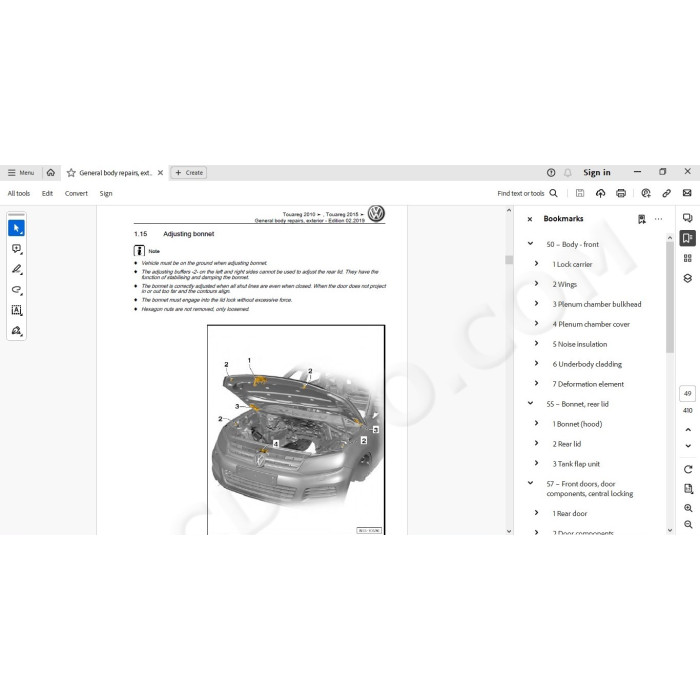Click the share with others icon
The height and width of the screenshot is (700, 700).
pyautogui.click(x=646, y=193)
